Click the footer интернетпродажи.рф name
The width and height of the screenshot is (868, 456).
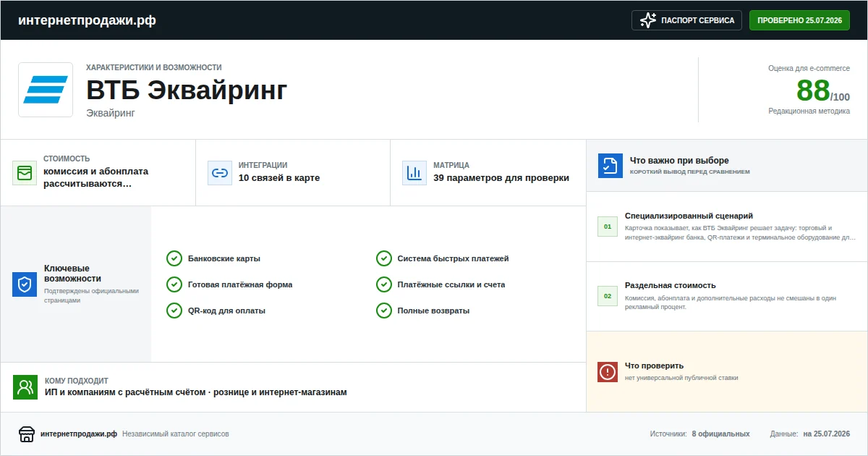79,434
